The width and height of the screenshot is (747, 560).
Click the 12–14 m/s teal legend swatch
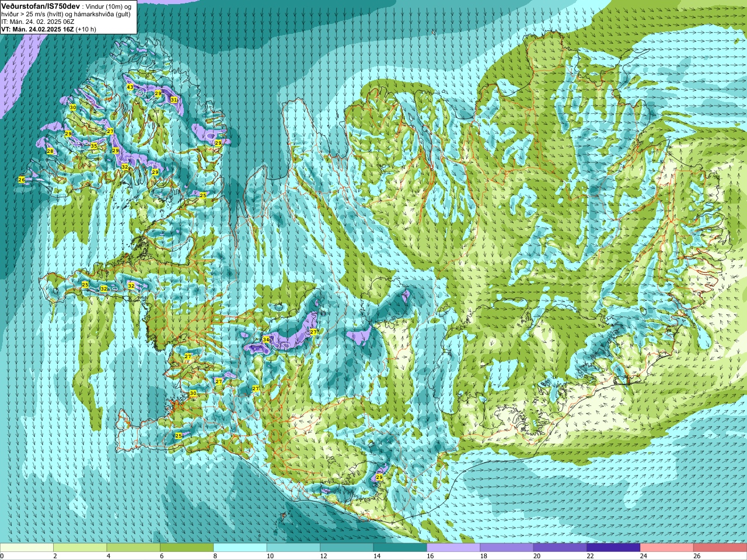click(x=347, y=548)
